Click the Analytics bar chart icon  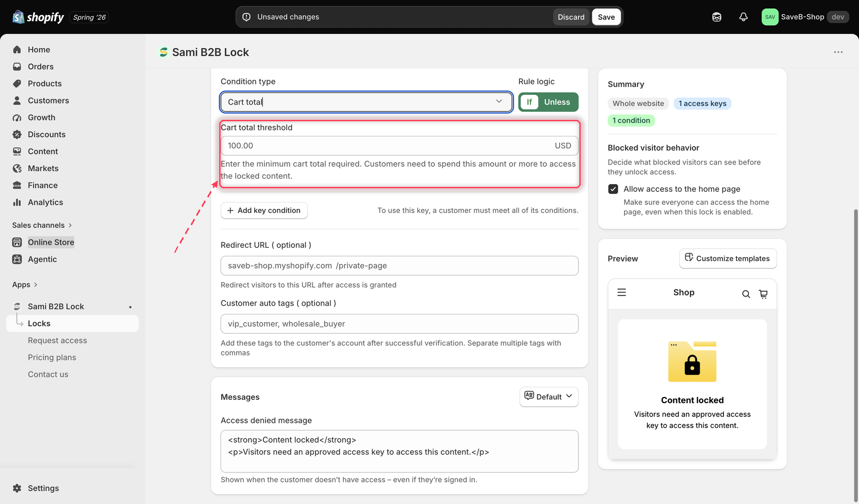17,203
